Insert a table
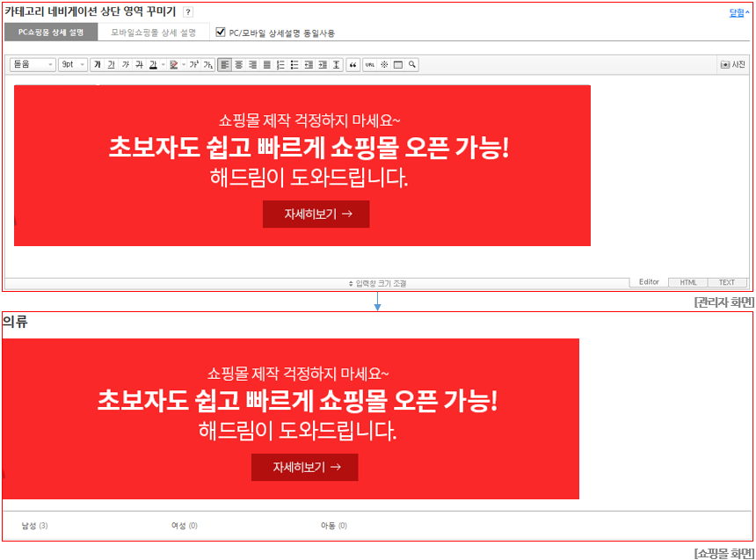 [x=397, y=65]
